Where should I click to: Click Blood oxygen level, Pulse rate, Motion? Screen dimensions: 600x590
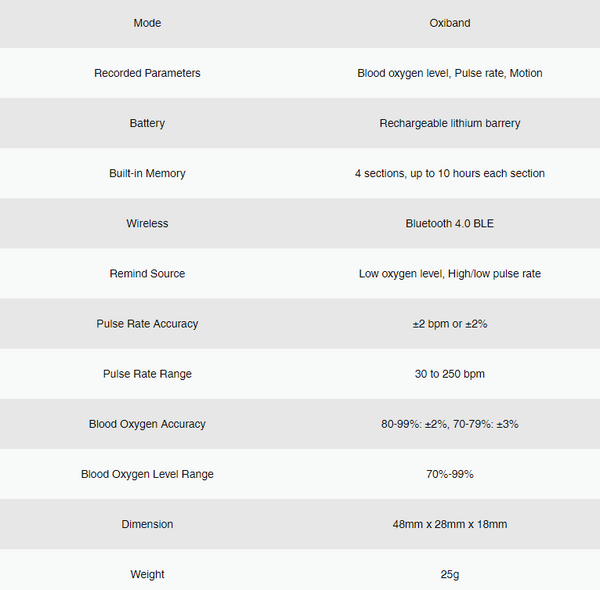[x=450, y=73]
